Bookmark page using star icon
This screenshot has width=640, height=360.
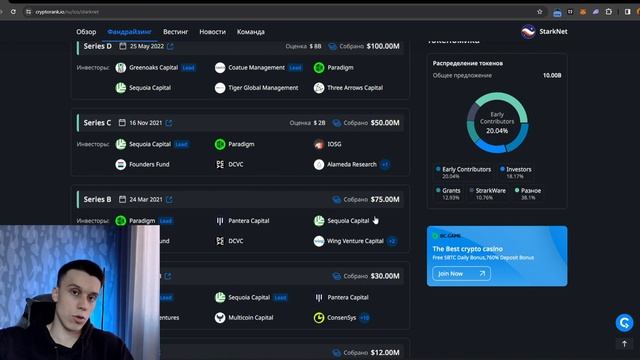(x=540, y=12)
